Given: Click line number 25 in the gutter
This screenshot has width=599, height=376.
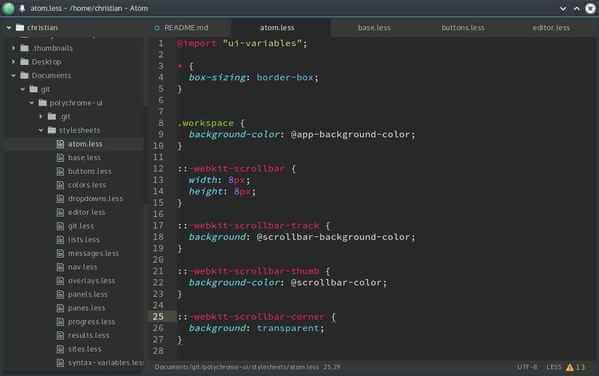Looking at the screenshot, I should (158, 317).
